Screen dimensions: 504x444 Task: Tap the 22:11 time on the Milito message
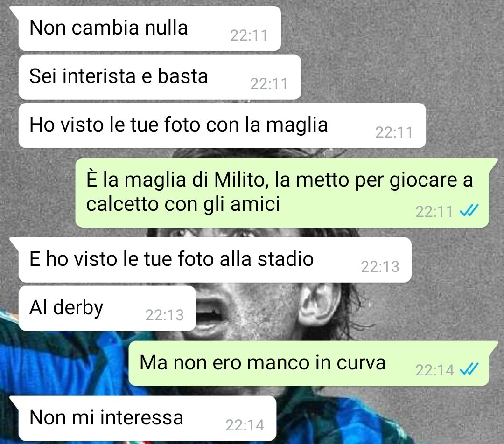(434, 212)
